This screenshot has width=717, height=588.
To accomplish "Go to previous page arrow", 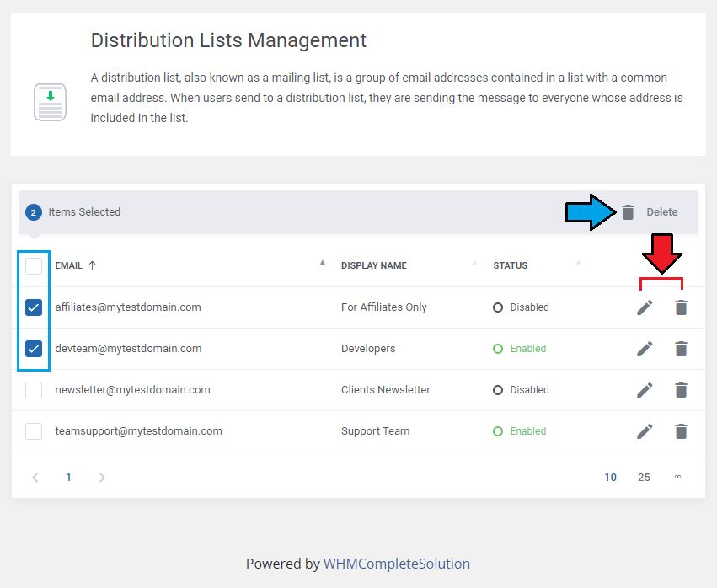I will [35, 478].
